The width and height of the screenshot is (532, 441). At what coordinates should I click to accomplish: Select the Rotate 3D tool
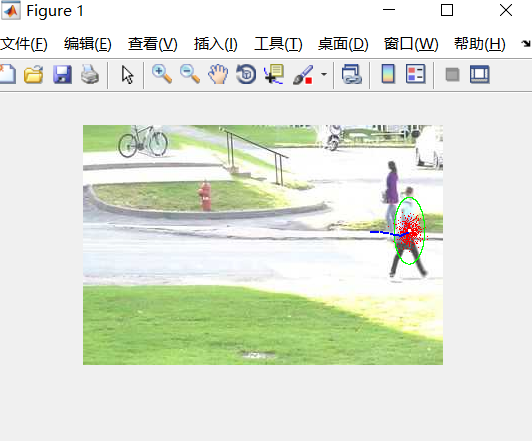(x=246, y=74)
